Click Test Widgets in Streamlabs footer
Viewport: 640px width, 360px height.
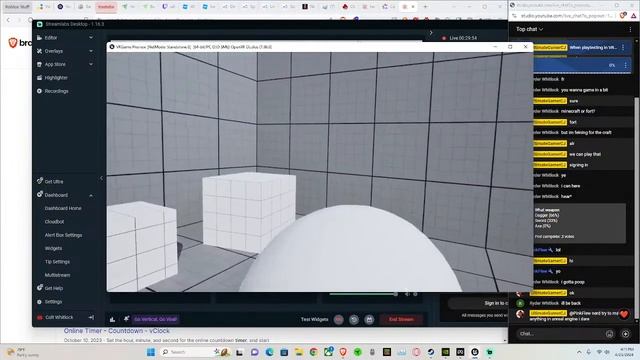[314, 319]
